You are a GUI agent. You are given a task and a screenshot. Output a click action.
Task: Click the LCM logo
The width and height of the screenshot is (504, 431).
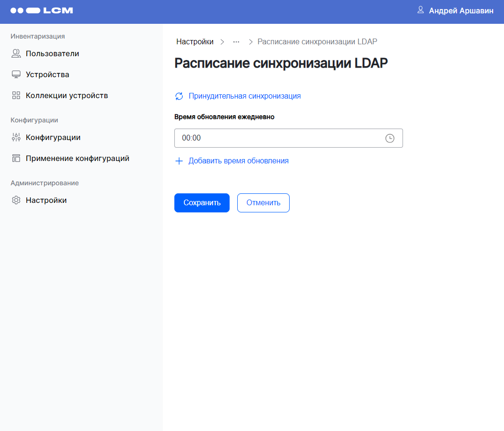click(41, 10)
